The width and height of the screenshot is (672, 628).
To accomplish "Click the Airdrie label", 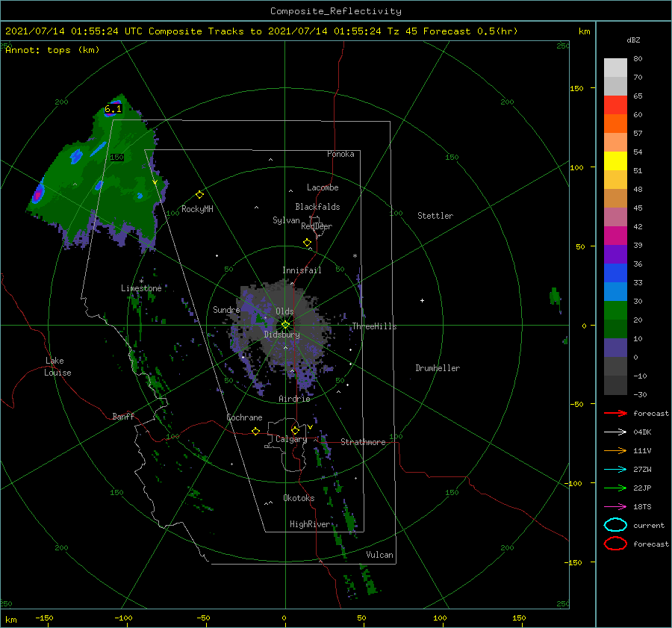I will point(294,399).
